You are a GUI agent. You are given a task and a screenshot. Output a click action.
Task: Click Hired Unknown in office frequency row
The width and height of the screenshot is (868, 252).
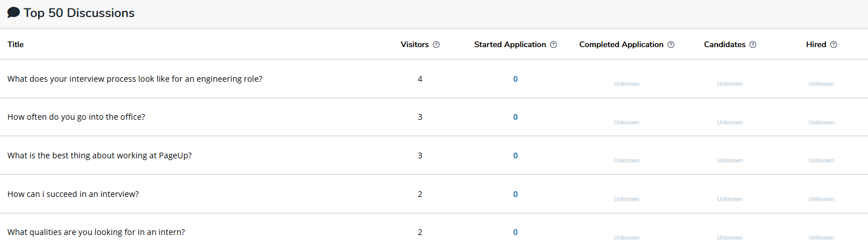coord(821,123)
